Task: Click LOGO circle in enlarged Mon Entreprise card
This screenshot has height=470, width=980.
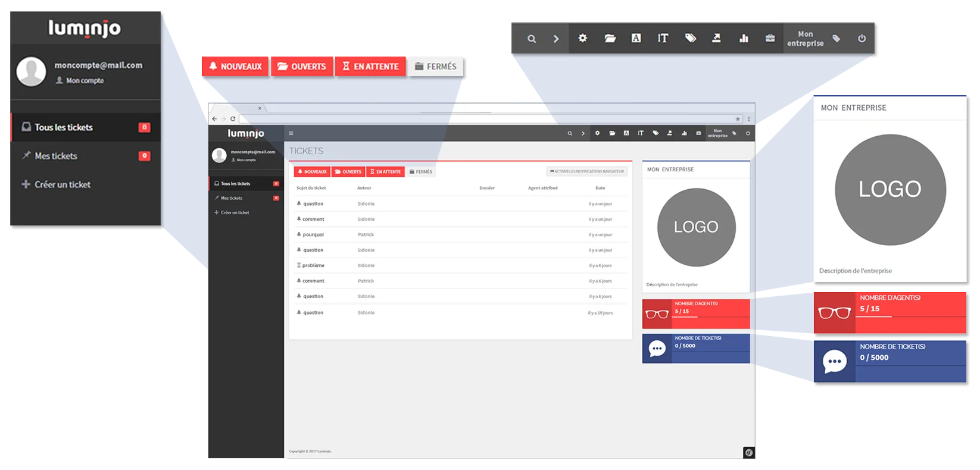Action: point(890,190)
